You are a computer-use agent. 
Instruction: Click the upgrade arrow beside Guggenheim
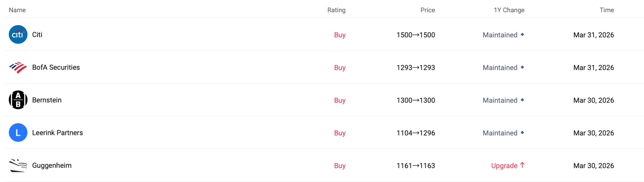click(522, 165)
